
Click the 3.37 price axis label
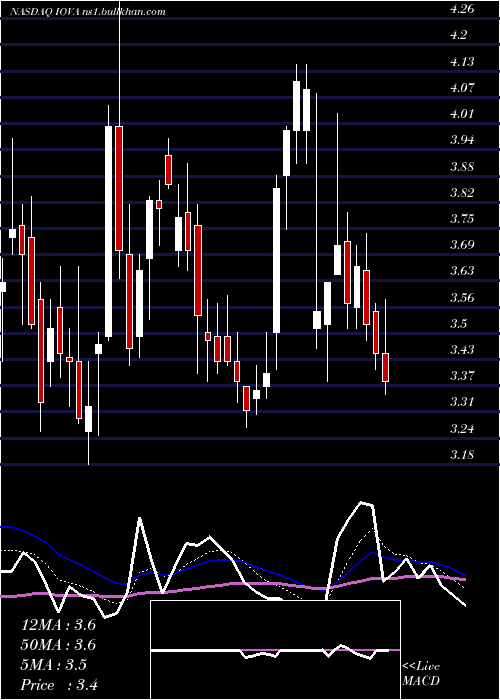click(x=462, y=375)
